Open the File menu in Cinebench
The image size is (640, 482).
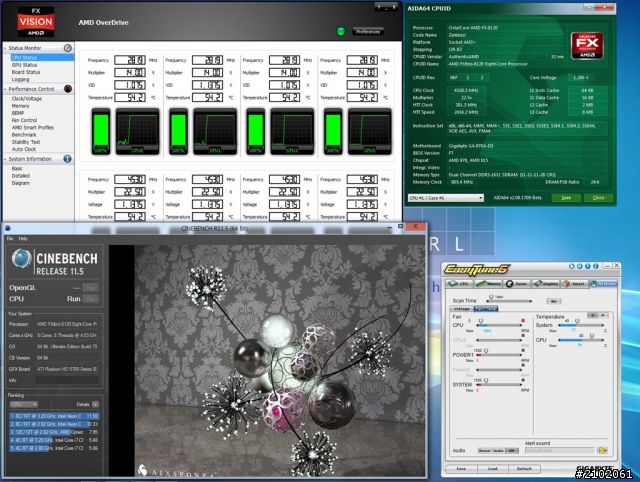tap(10, 238)
